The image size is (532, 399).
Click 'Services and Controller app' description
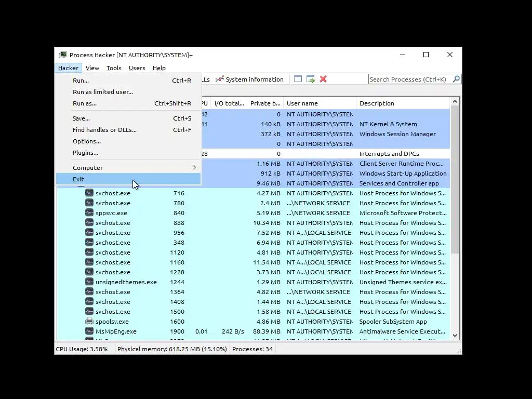click(399, 183)
